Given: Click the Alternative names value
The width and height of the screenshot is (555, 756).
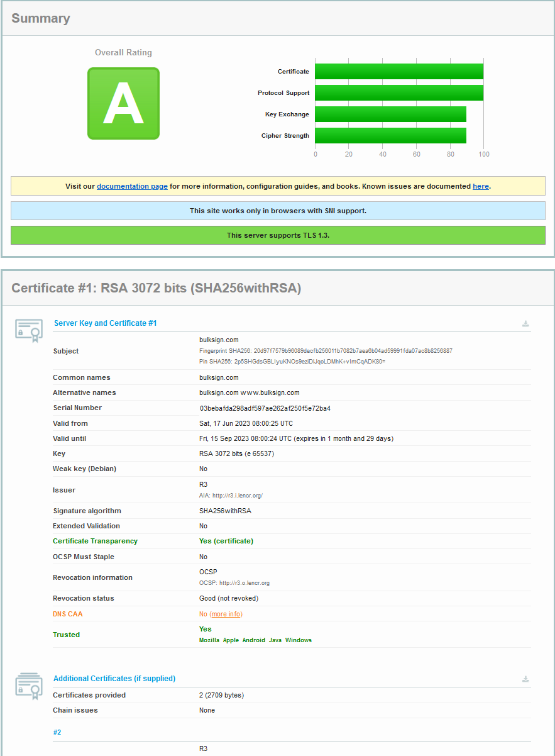Looking at the screenshot, I should [x=250, y=393].
